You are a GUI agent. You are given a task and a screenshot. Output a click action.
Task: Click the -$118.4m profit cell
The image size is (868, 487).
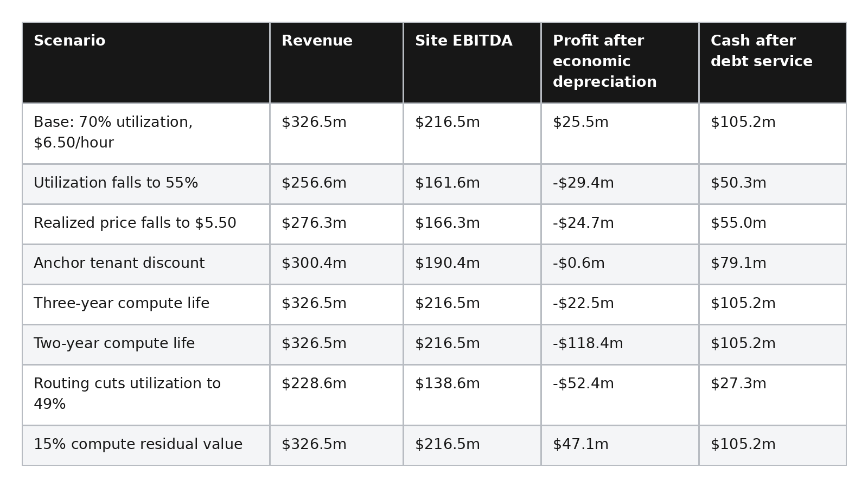pyautogui.click(x=620, y=344)
